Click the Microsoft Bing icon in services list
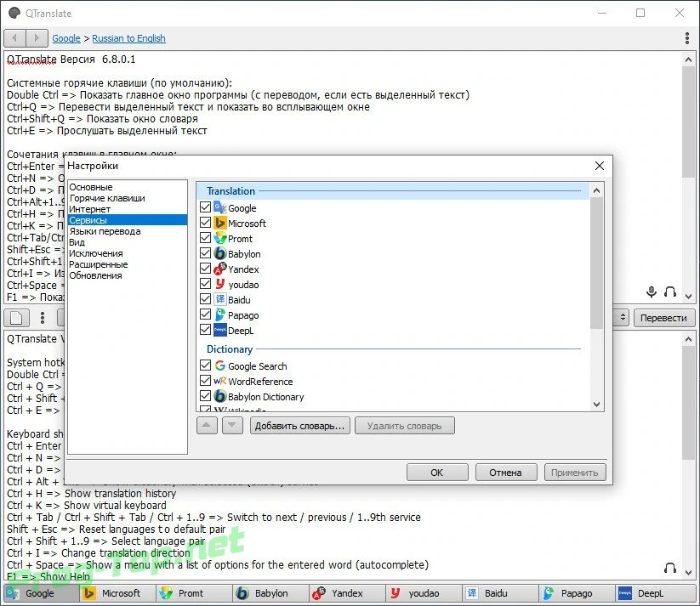 (x=220, y=223)
